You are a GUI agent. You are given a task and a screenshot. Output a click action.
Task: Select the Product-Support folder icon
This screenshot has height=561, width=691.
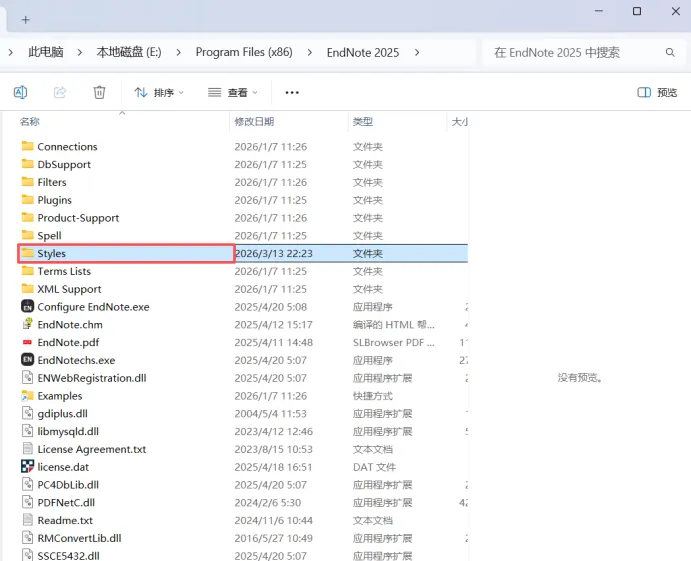tap(27, 217)
